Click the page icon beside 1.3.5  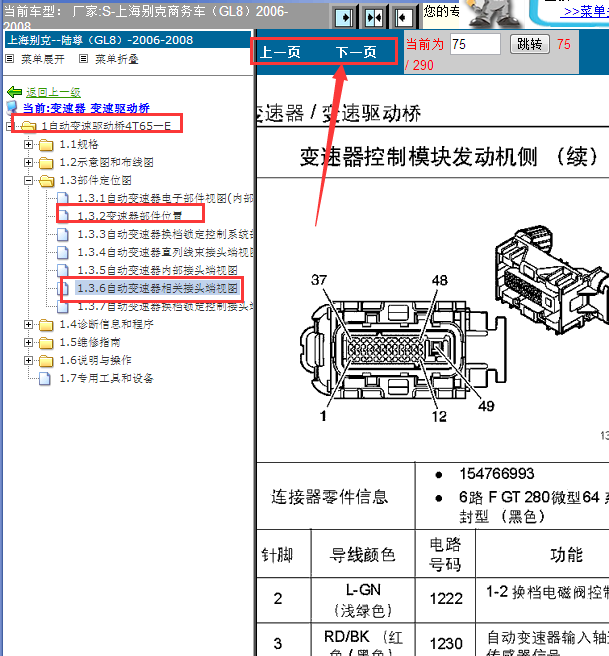pyautogui.click(x=63, y=270)
